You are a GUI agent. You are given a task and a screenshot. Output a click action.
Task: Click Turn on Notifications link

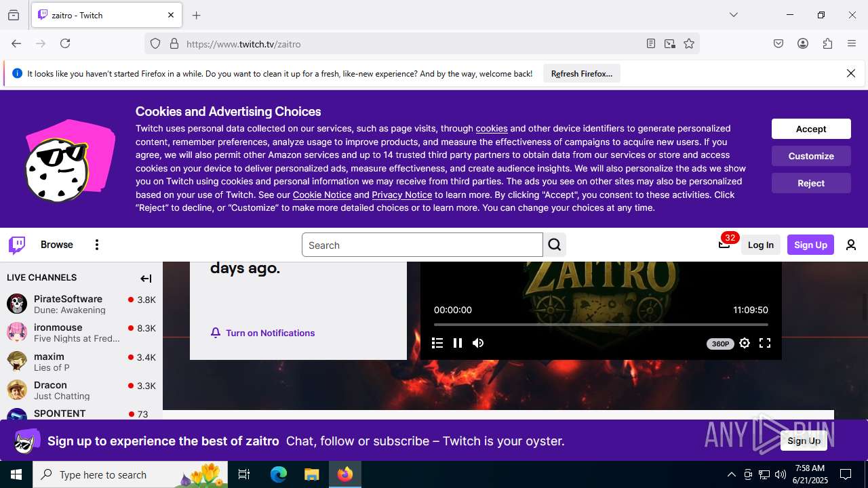tap(270, 333)
